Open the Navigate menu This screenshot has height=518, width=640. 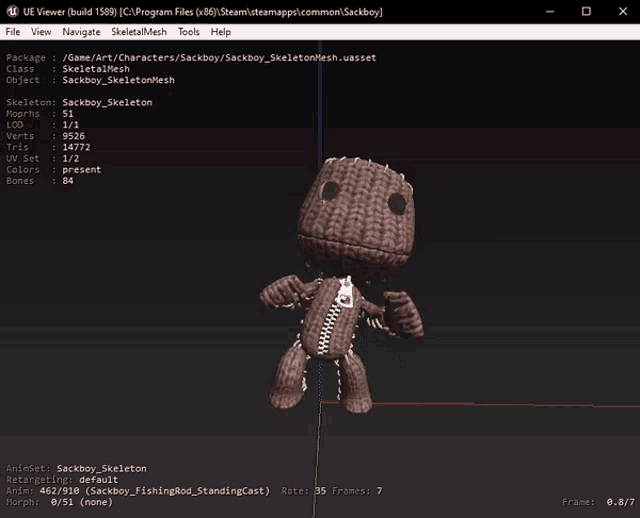(81, 32)
